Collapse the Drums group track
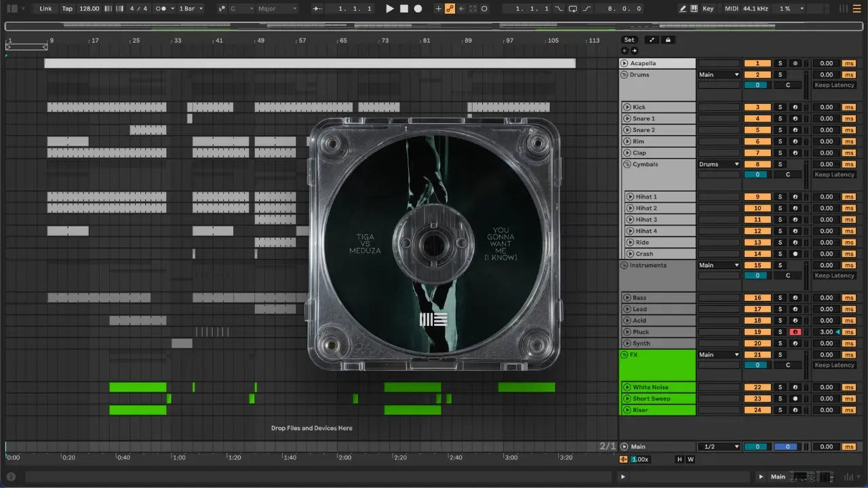This screenshot has width=868, height=488. (625, 75)
